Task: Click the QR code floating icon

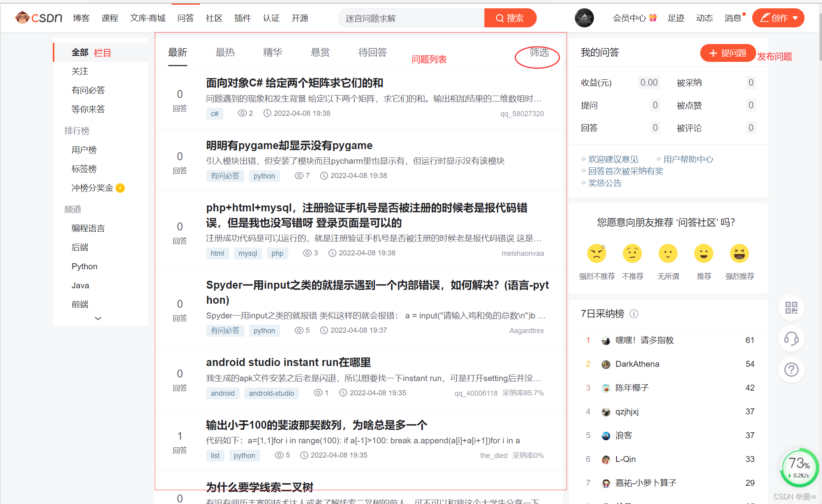Action: coord(791,308)
